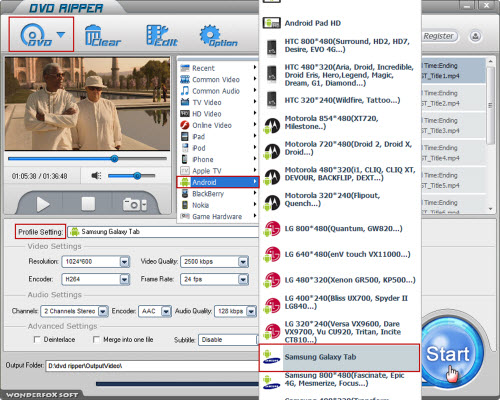The width and height of the screenshot is (500, 400).
Task: Enable Merge into one file checkbox
Action: tap(96, 340)
